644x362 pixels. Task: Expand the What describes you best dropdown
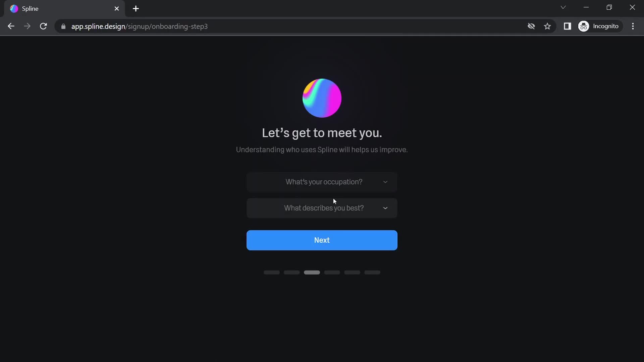pyautogui.click(x=322, y=208)
